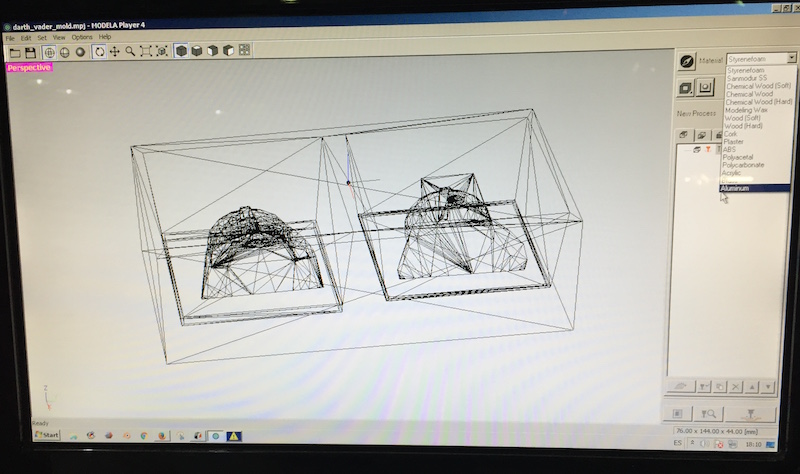The image size is (800, 474).
Task: Click model dimensions 76.00 x 144.00 x 44.00
Action: point(716,431)
